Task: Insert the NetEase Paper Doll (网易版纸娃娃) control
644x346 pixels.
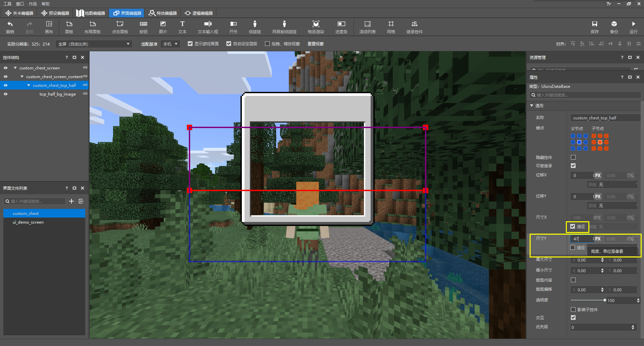Action: (x=284, y=27)
